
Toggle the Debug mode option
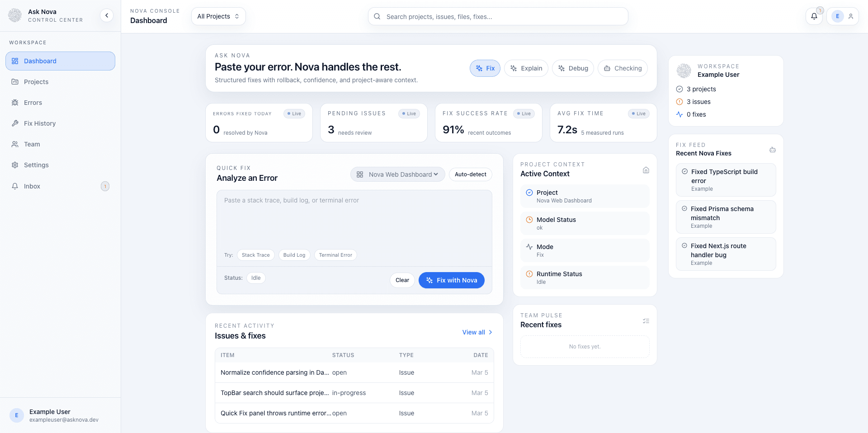point(573,68)
